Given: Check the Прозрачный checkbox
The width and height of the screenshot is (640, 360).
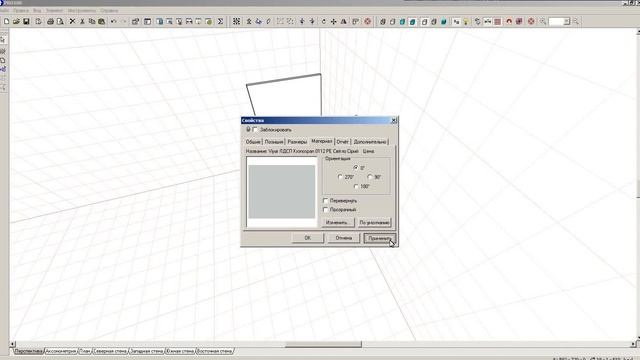Looking at the screenshot, I should [325, 209].
